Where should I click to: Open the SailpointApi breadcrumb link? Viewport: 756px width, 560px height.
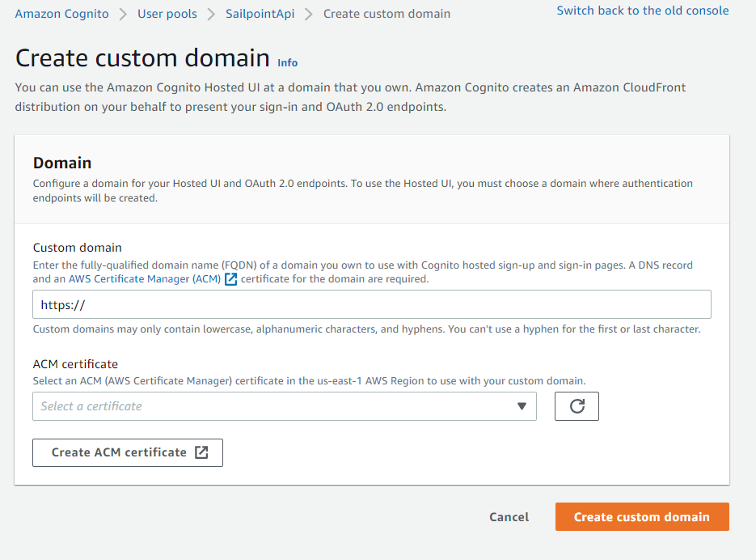click(x=259, y=14)
